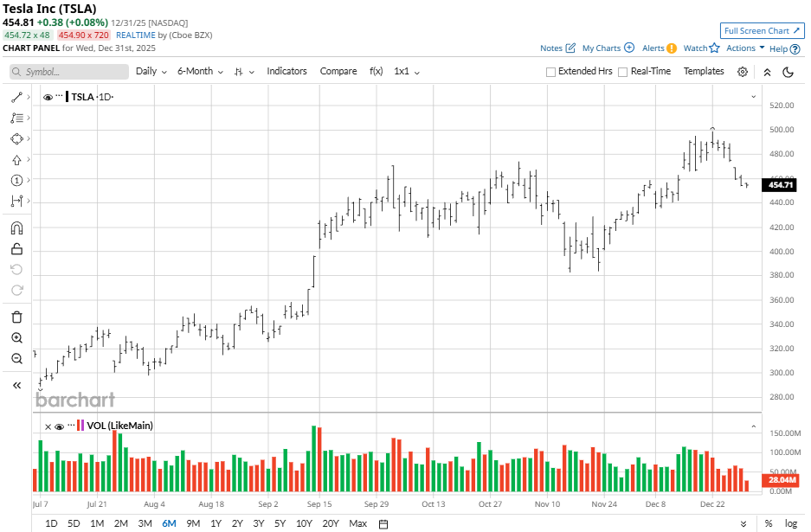
Task: Click the undo arrow icon
Action: tap(16, 269)
